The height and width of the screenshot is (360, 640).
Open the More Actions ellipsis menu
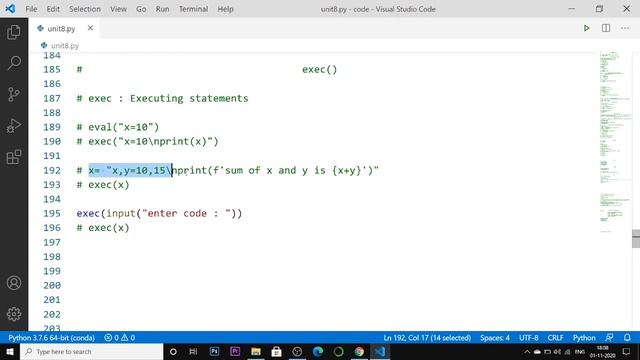625,28
